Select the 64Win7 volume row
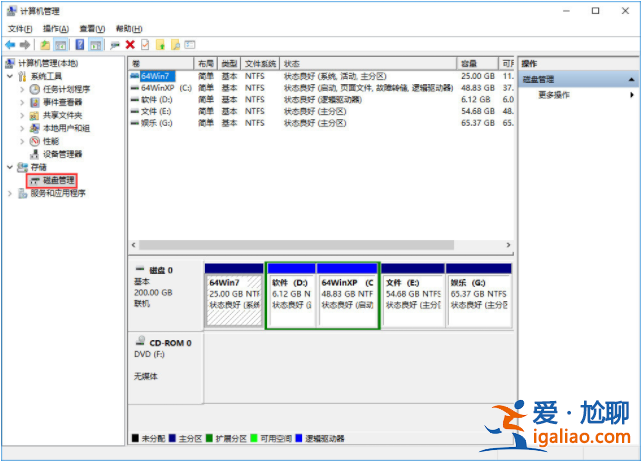Screen dimensions: 643x464 (322, 76)
